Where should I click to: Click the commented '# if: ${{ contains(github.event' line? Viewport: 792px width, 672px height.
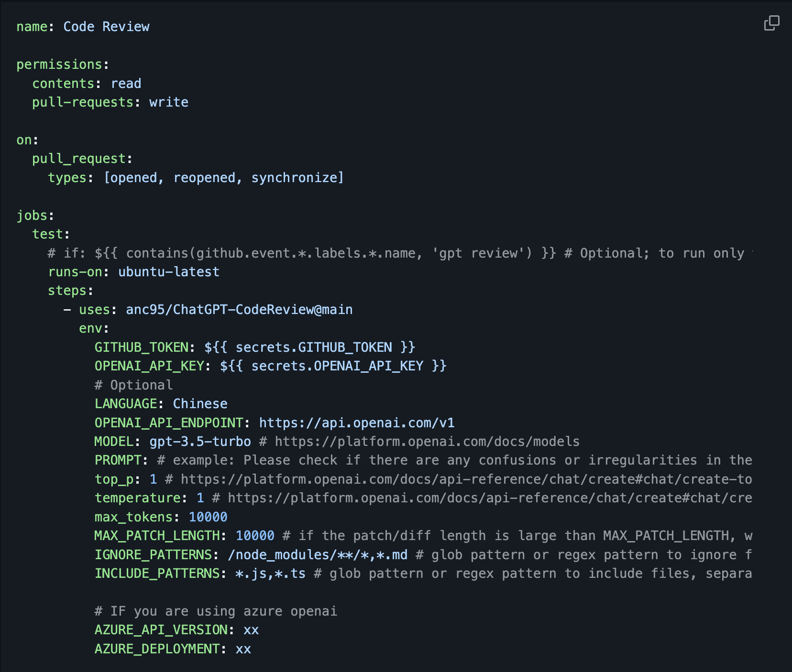(400, 253)
